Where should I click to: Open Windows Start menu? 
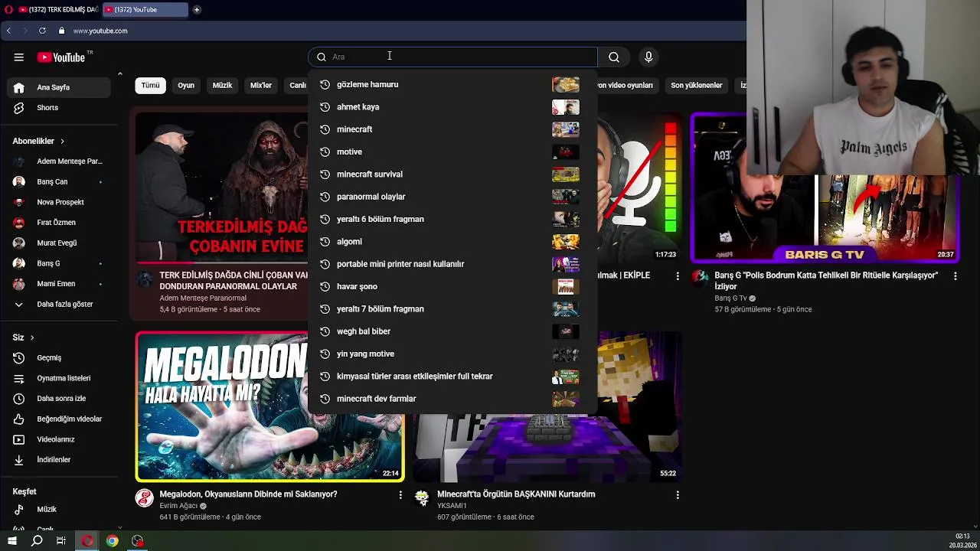click(11, 541)
